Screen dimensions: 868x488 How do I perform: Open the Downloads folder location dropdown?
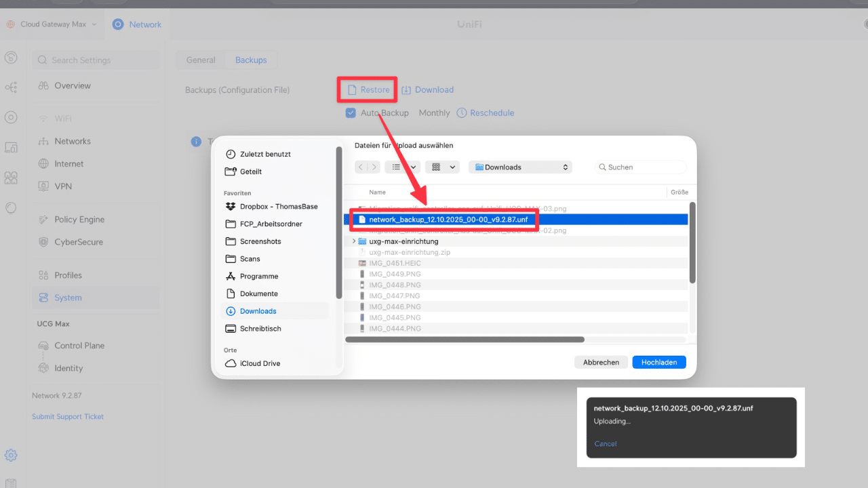[521, 167]
